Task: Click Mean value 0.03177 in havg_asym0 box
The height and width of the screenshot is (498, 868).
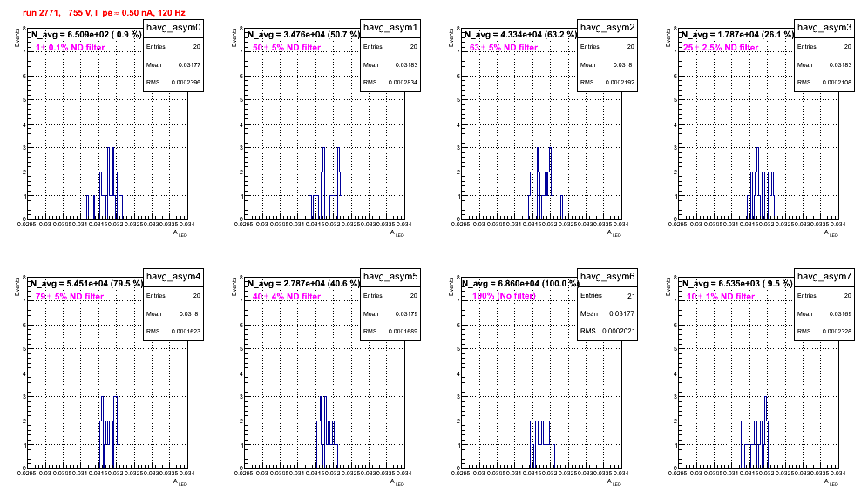Action: [x=189, y=65]
